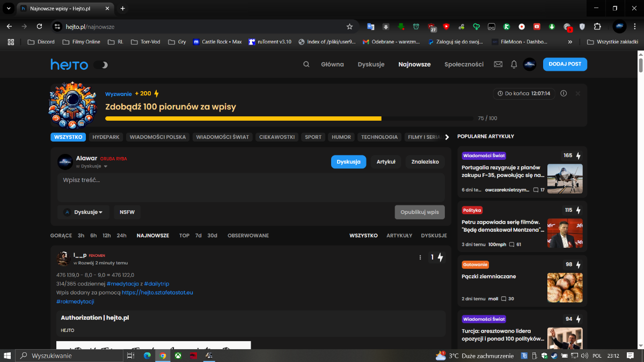Go to the Społeczności menu item
The width and height of the screenshot is (644, 362).
464,64
